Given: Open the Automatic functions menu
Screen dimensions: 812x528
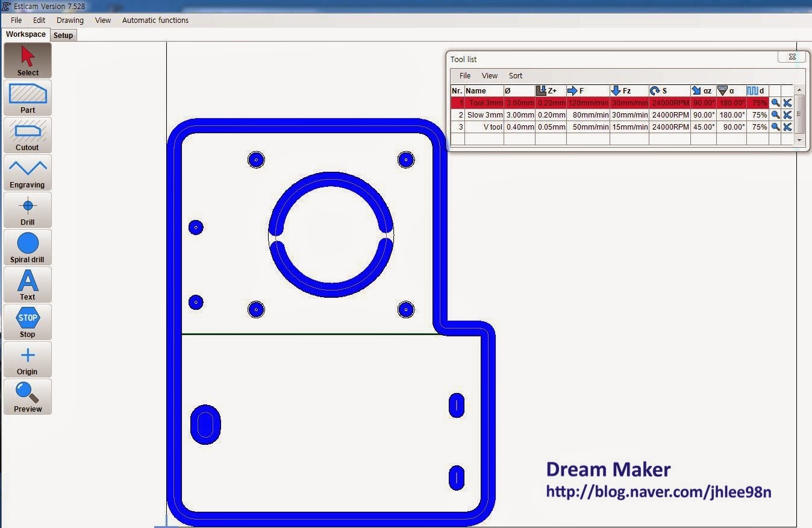Looking at the screenshot, I should [155, 20].
